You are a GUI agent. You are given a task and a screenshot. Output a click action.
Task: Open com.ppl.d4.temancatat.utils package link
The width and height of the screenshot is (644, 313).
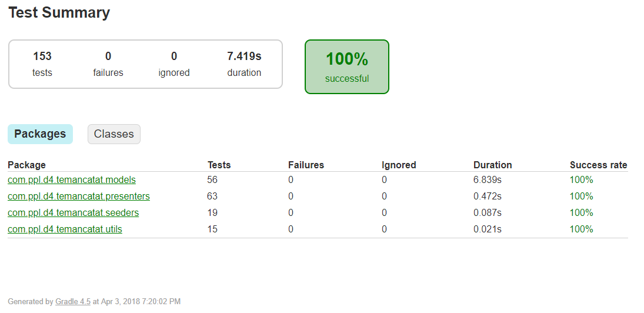[65, 229]
